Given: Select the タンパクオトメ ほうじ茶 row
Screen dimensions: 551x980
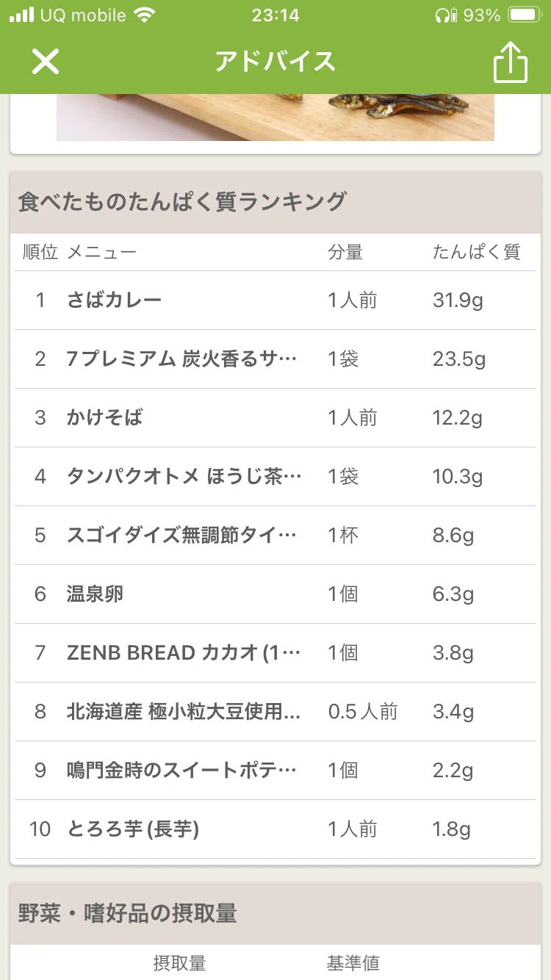Looking at the screenshot, I should [x=275, y=477].
